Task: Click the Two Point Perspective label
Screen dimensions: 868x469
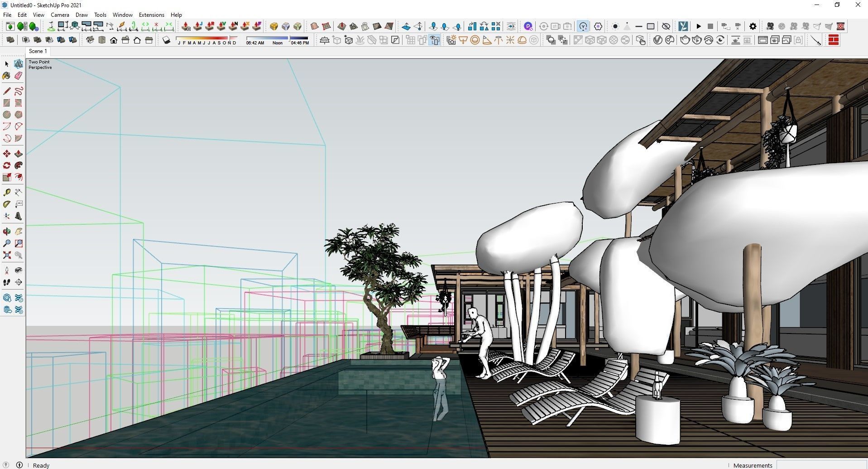Action: (x=40, y=65)
